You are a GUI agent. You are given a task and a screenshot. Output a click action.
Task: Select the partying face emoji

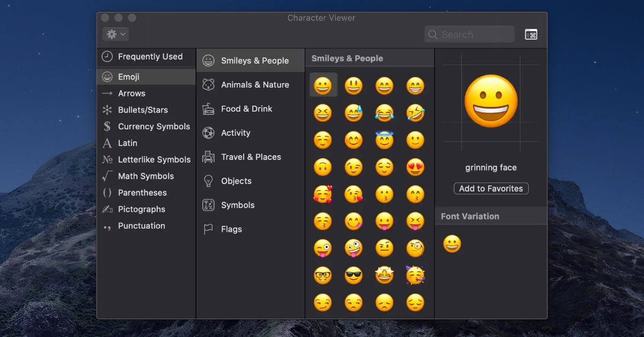[x=415, y=275]
